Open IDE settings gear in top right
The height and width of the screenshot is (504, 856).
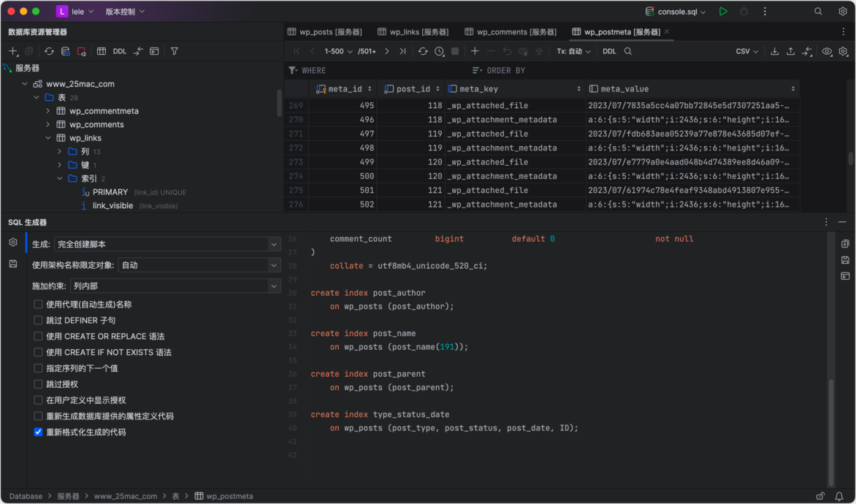(x=843, y=12)
